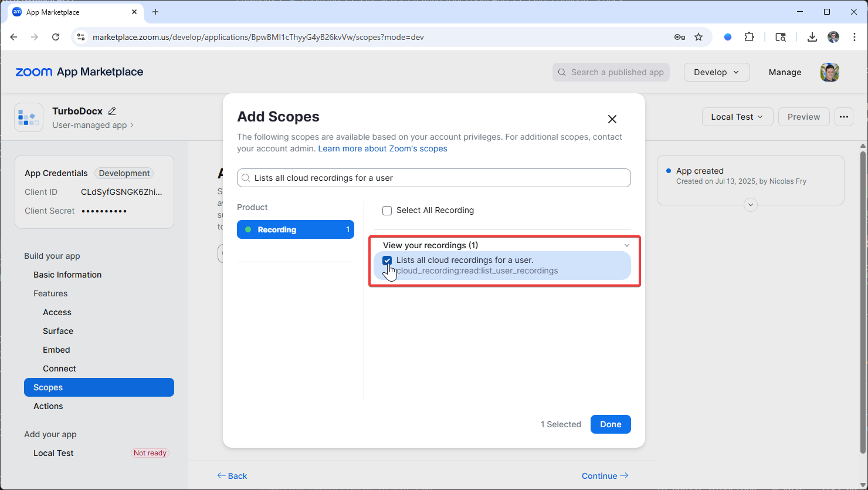Open Chrome three-dot menu
Viewport: 868px width, 490px height.
click(855, 37)
